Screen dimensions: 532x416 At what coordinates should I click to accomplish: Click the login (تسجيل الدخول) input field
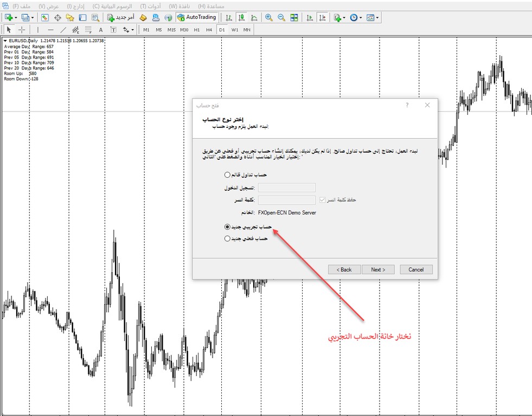tap(287, 187)
